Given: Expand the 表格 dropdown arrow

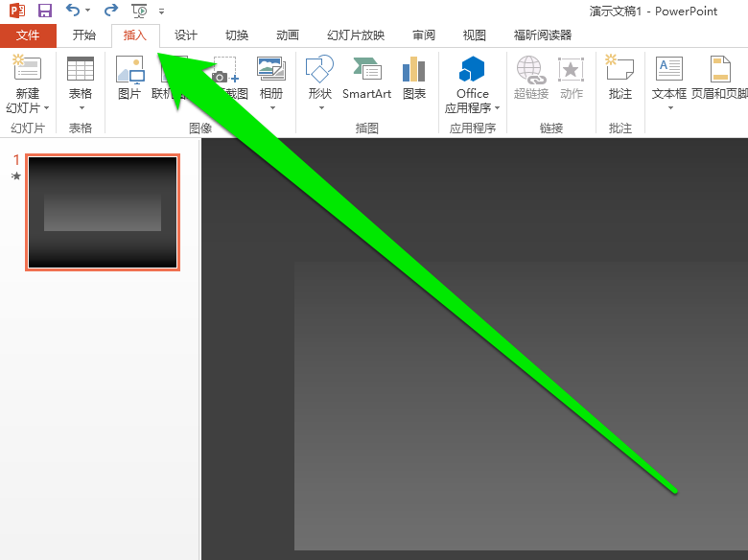Looking at the screenshot, I should (x=82, y=107).
